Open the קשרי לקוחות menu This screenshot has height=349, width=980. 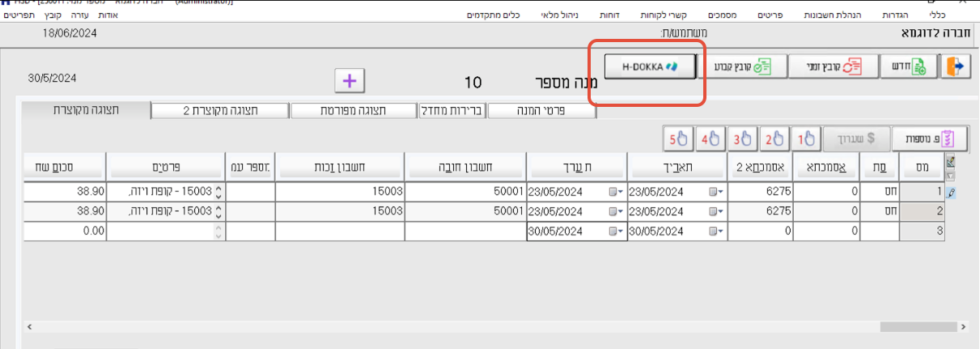coord(663,15)
